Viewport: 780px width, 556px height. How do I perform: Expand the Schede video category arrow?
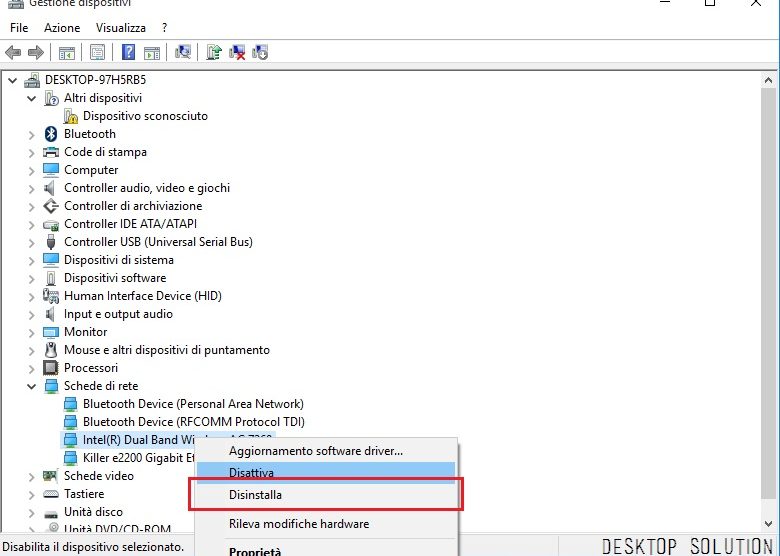click(x=32, y=477)
